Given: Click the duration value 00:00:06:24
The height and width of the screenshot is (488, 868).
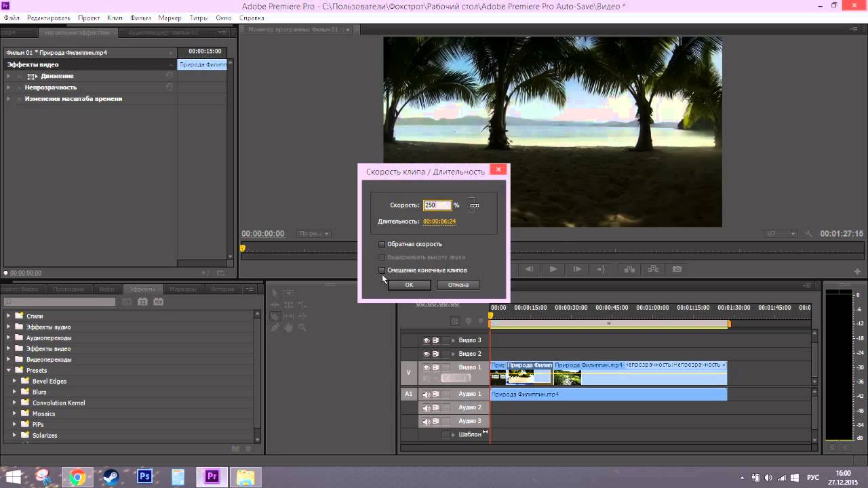Looking at the screenshot, I should (439, 222).
